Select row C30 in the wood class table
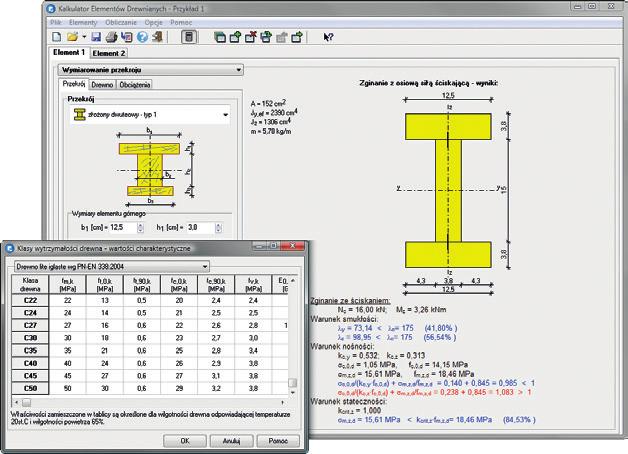The image size is (628, 454). pyautogui.click(x=149, y=338)
